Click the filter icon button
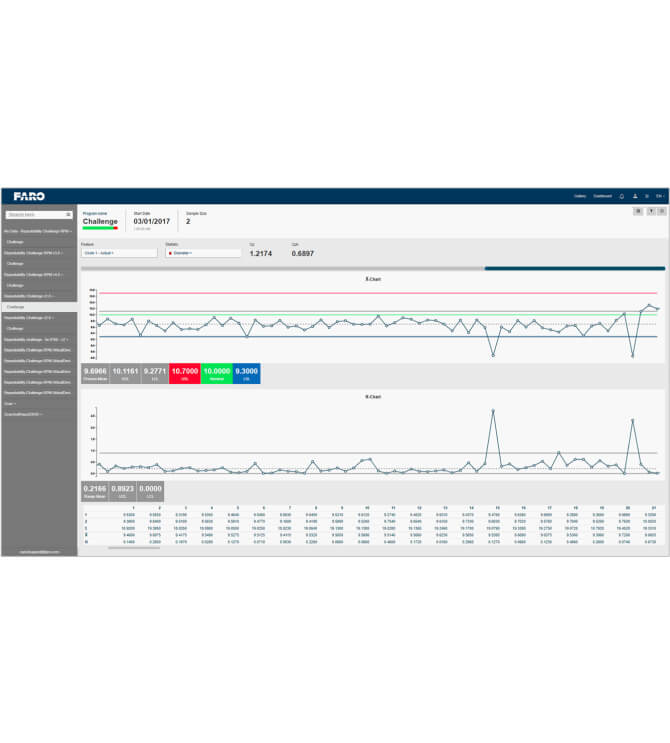Image resolution: width=670 pixels, height=743 pixels. 650,211
